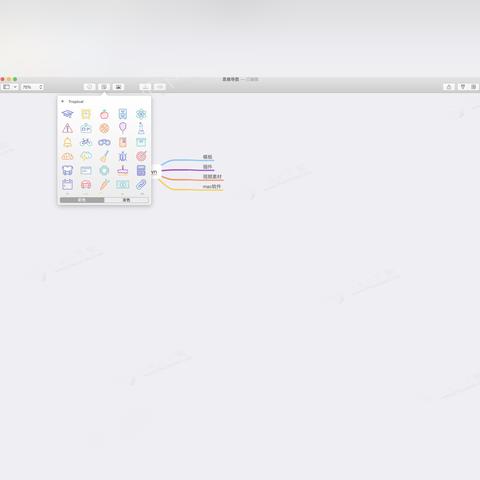480x480 pixels.
Task: Switch to the right segment tab in popup
Action: point(126,200)
